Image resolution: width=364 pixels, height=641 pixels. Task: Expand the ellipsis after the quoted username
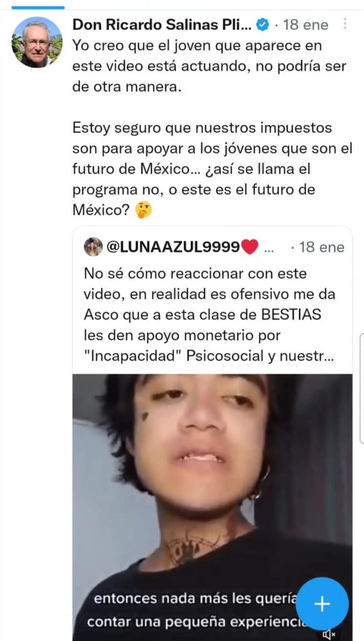click(x=270, y=248)
